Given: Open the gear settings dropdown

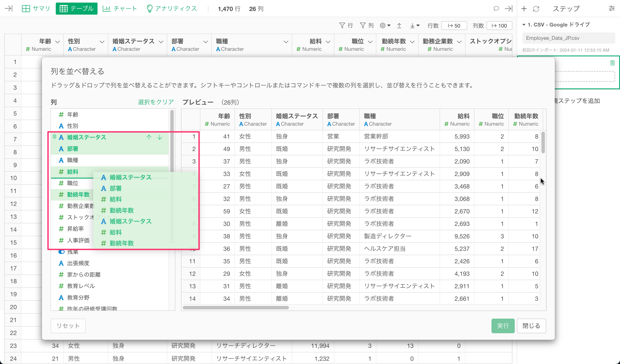Looking at the screenshot, I should tap(385, 25).
